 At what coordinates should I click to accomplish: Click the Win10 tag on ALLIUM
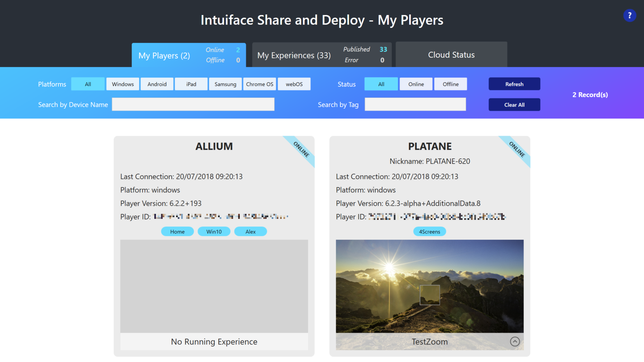click(214, 232)
